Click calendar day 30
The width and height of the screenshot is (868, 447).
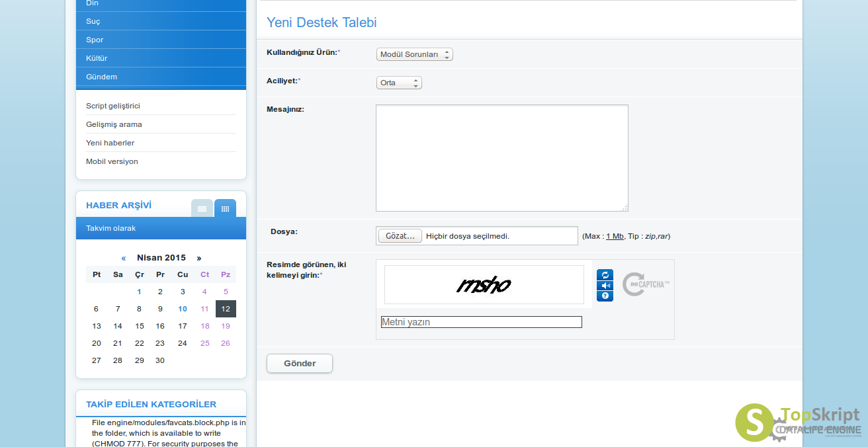click(x=159, y=360)
